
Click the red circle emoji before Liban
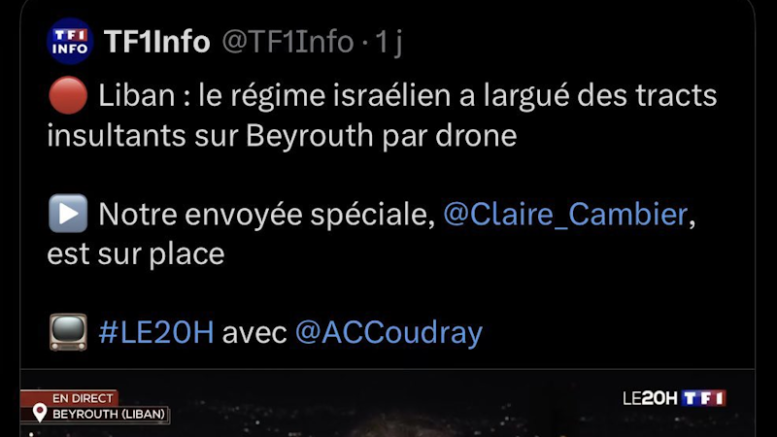pos(65,97)
